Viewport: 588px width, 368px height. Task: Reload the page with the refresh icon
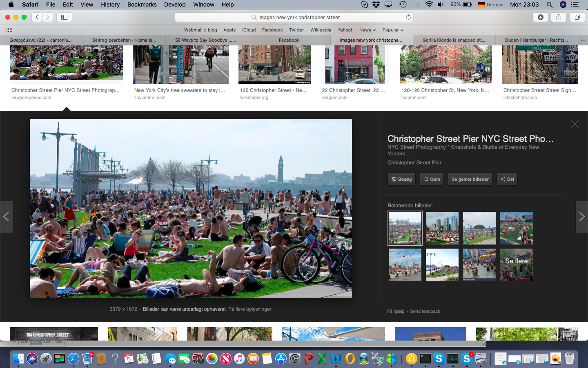click(408, 17)
